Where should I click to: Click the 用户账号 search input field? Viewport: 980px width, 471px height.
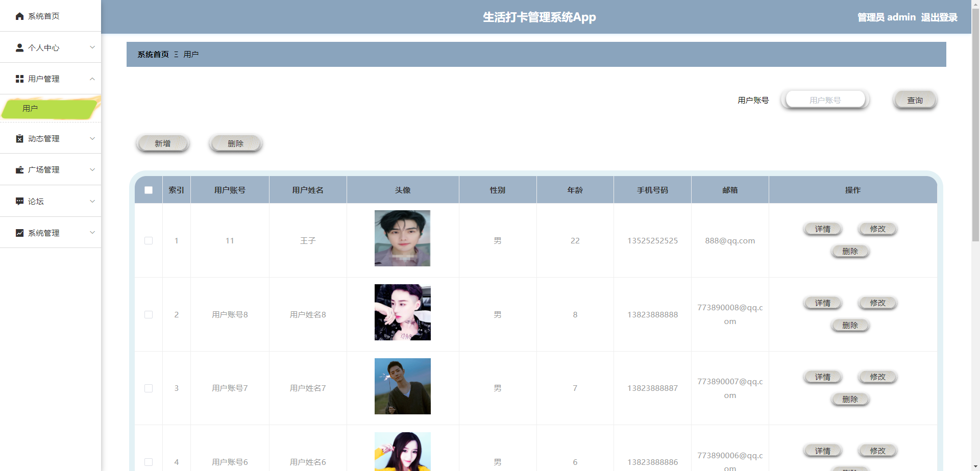coord(825,100)
